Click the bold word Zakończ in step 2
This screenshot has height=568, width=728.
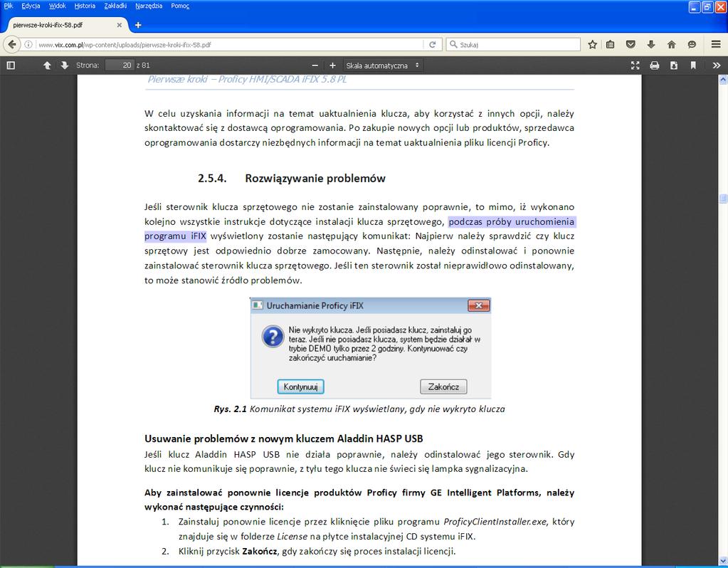pos(260,552)
